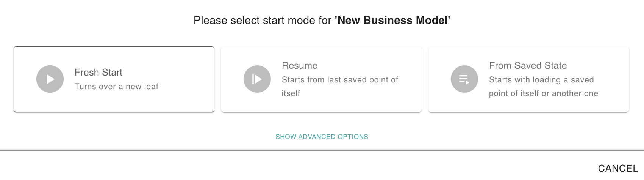This screenshot has width=644, height=180.
Task: Pick the From Saved State card
Action: (528, 79)
